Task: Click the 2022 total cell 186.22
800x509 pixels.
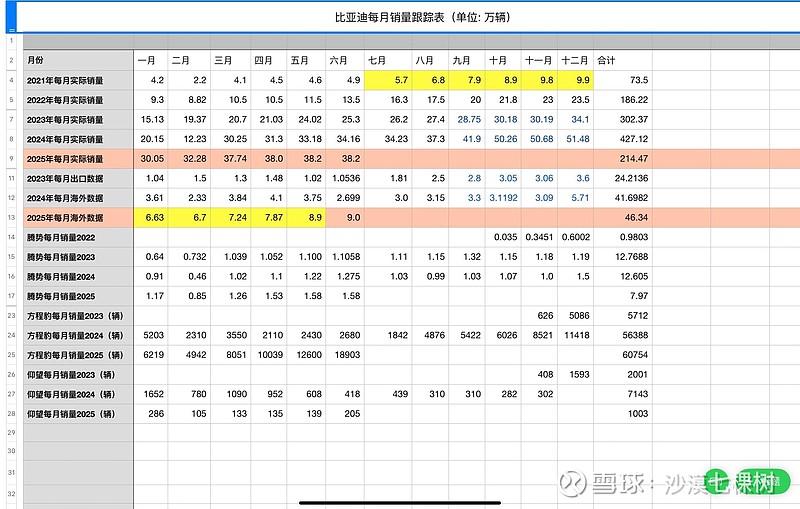Action: click(x=623, y=100)
